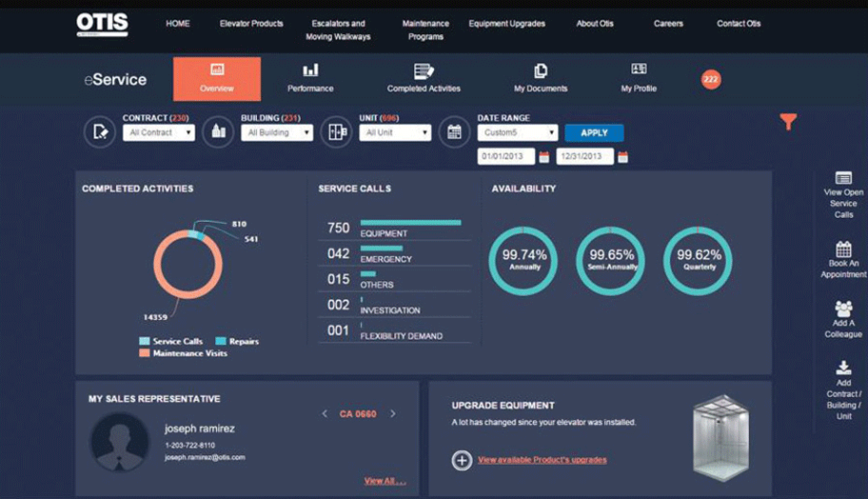This screenshot has width=868, height=499.
Task: Switch to the Performance tab
Action: (x=310, y=79)
